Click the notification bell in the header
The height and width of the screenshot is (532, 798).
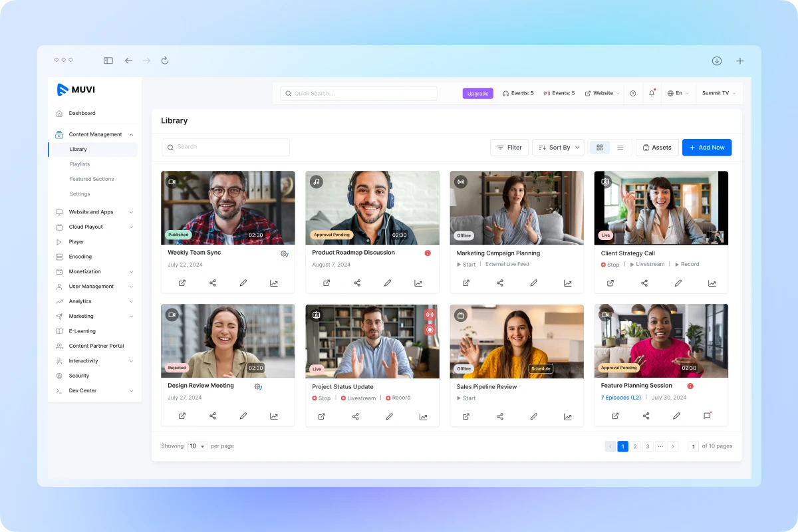[x=652, y=93]
